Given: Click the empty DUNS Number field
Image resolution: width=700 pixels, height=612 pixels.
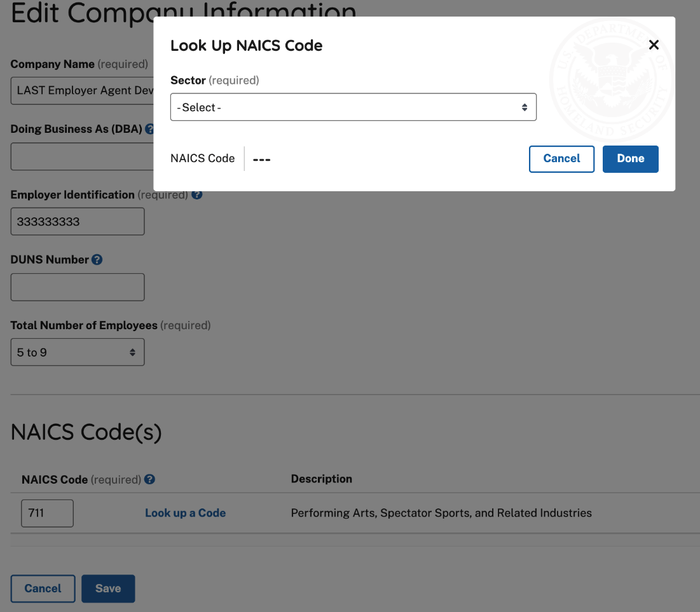Looking at the screenshot, I should coord(78,287).
